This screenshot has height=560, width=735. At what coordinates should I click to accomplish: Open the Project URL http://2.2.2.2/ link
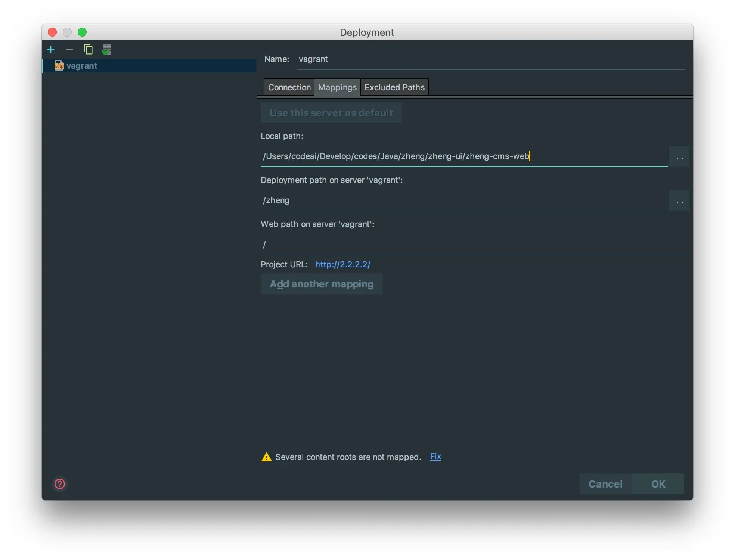click(x=342, y=264)
